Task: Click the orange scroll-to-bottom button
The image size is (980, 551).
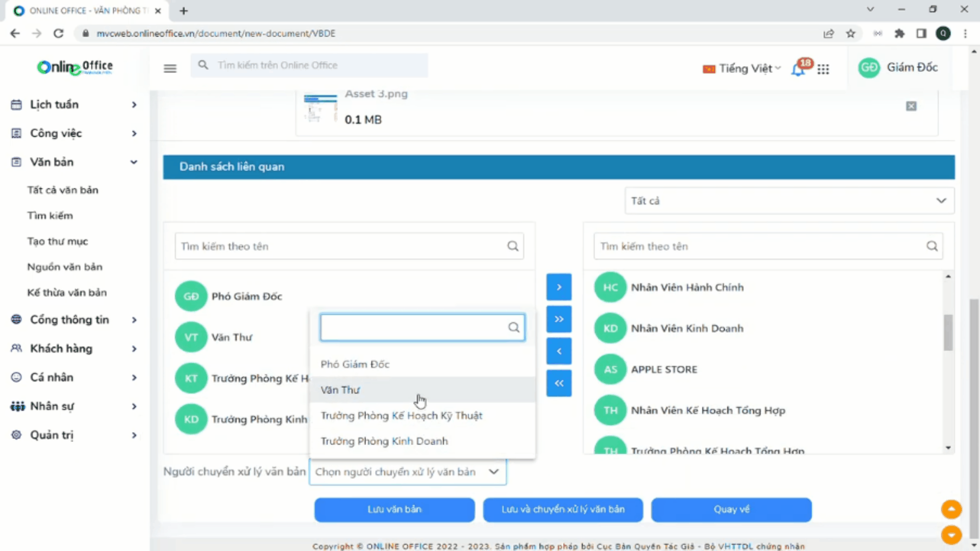Action: (x=951, y=535)
